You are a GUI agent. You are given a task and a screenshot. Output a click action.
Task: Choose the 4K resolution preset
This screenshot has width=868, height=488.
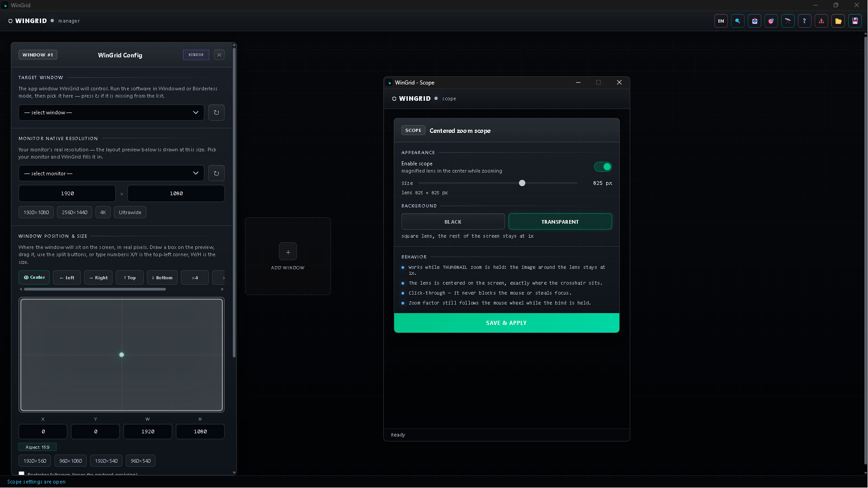(x=103, y=212)
